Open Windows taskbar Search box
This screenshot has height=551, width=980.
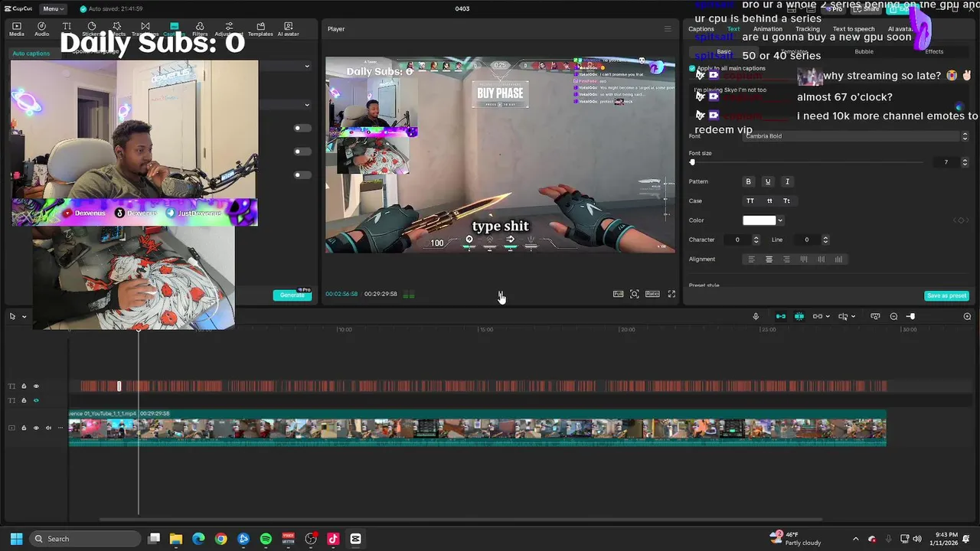point(85,539)
